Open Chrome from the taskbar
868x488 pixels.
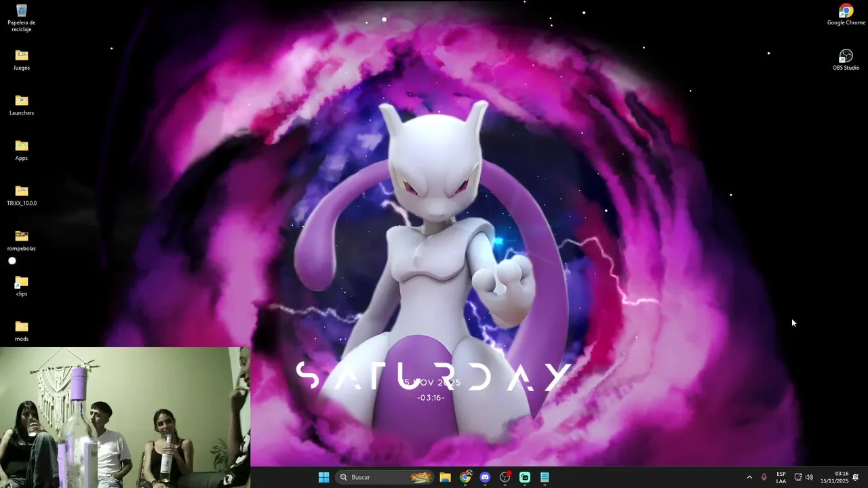click(465, 477)
